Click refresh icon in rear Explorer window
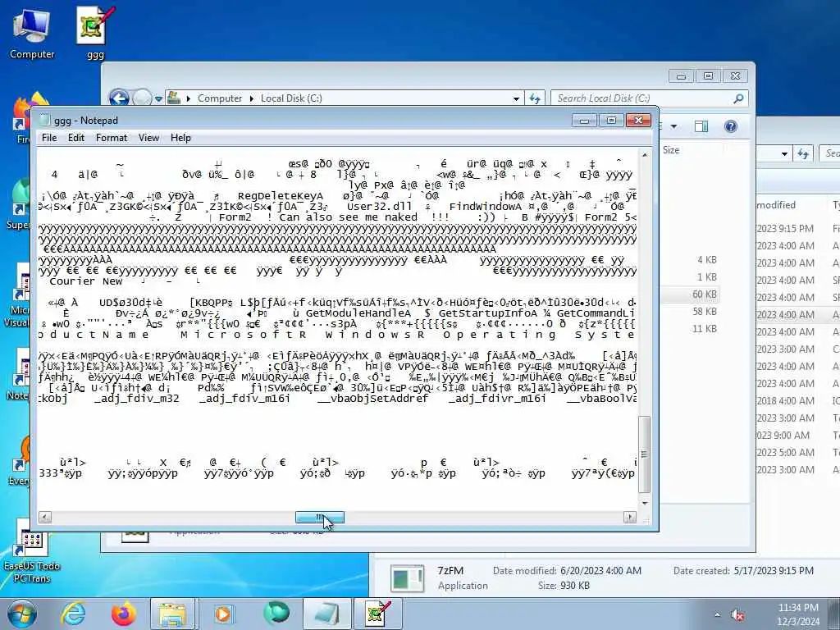Image resolution: width=840 pixels, height=630 pixels. 803,154
